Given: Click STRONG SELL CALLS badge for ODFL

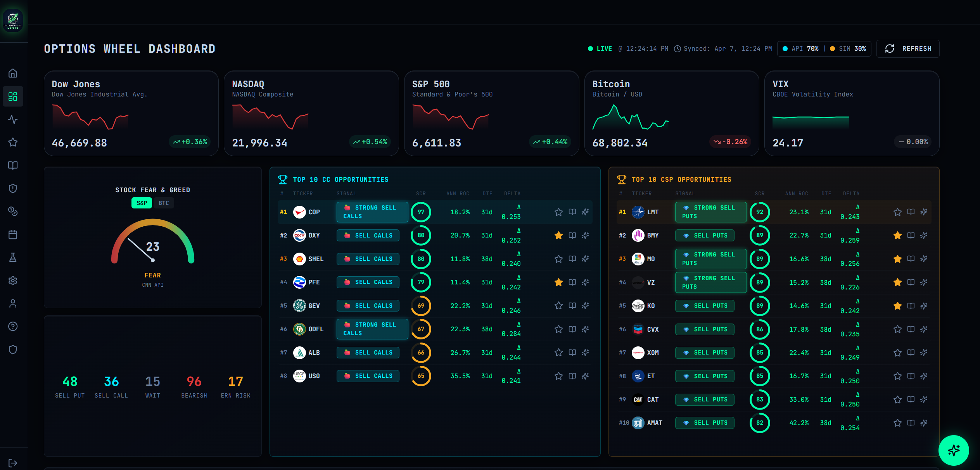Looking at the screenshot, I should [x=372, y=329].
